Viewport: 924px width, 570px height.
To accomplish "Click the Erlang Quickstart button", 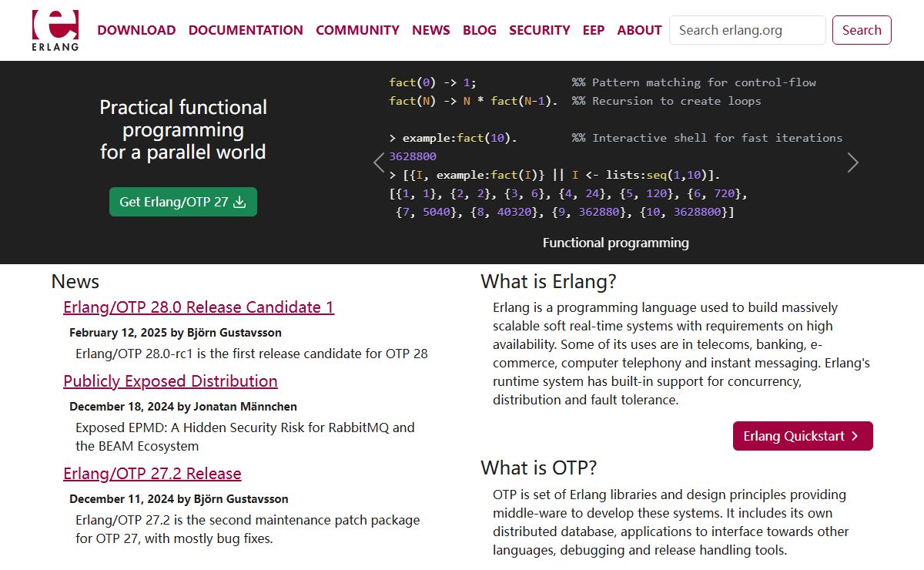I will point(802,436).
